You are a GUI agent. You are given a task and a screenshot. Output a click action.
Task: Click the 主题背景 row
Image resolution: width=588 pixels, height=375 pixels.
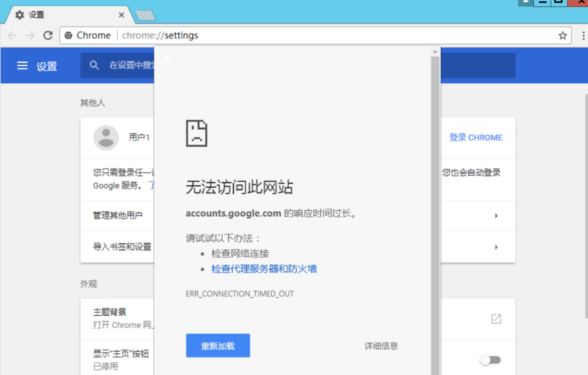(298, 319)
